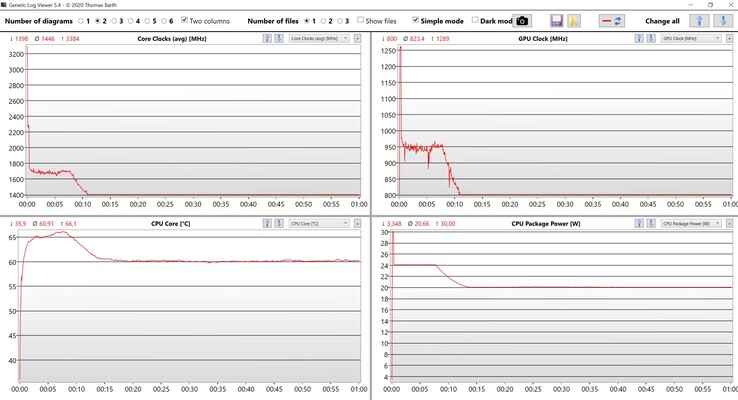Screen dimensions: 738x400
Task: Set number of diagrams to 4
Action: coord(128,20)
